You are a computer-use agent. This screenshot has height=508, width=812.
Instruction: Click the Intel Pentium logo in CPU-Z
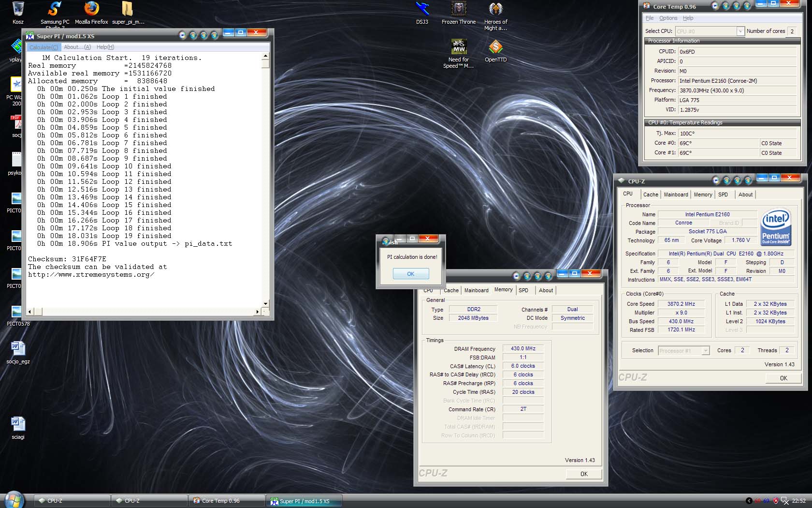click(776, 226)
